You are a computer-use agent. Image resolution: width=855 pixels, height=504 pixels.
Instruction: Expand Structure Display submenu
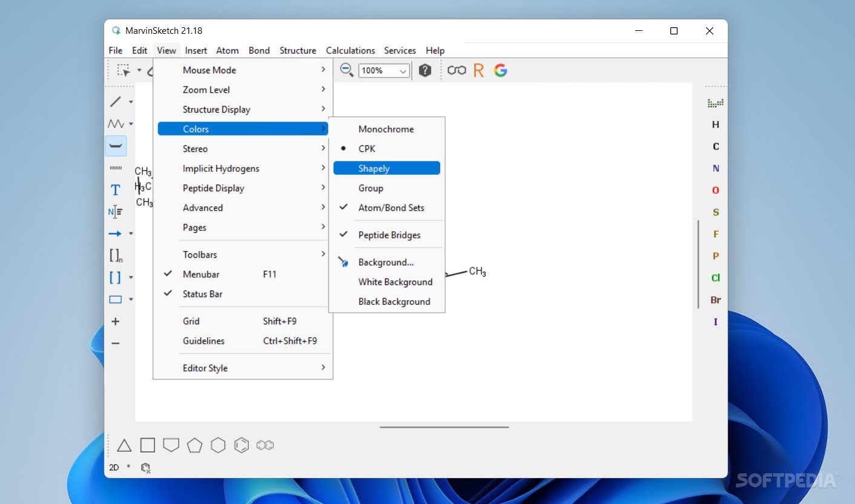click(x=243, y=110)
